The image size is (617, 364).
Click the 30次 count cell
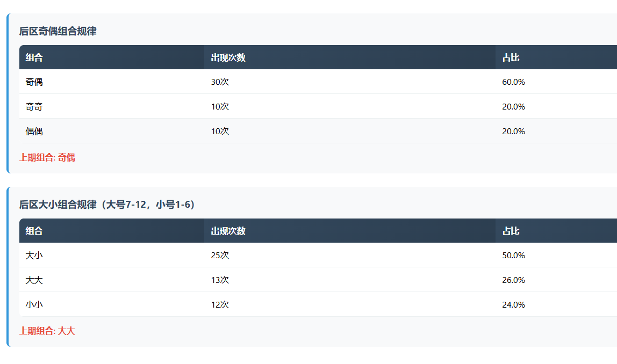pyautogui.click(x=220, y=82)
